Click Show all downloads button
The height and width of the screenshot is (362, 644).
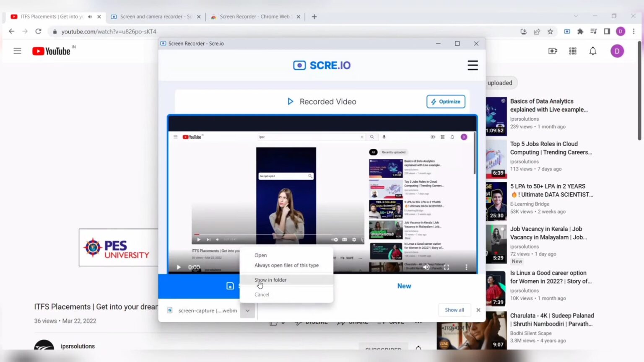point(454,310)
